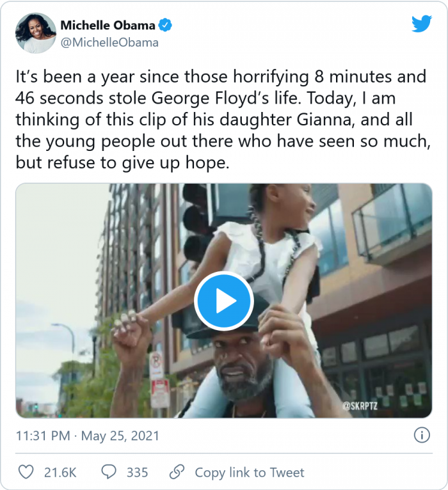This screenshot has width=448, height=490.
Task: Click the blue verified badge
Action: pos(165,26)
